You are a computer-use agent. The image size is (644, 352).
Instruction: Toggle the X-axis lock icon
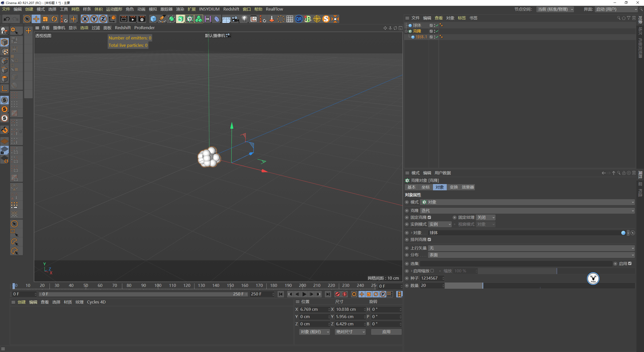(x=85, y=19)
